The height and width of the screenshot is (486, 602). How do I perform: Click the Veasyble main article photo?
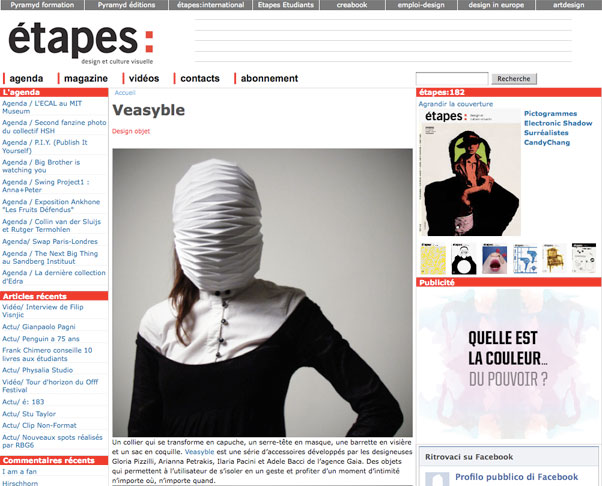coord(262,293)
